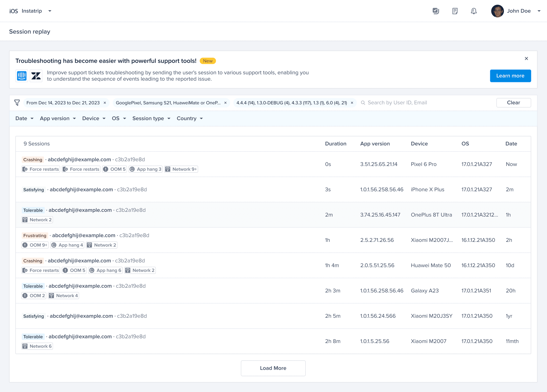Viewport: 547px width, 392px height.
Task: Click the 3.74.25.16.45.147 app version cell
Action: point(380,215)
